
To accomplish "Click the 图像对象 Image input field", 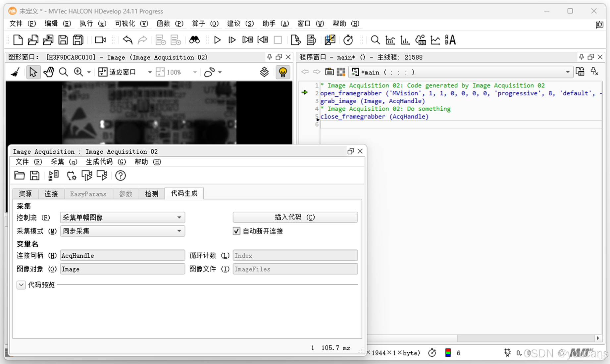I will [123, 269].
